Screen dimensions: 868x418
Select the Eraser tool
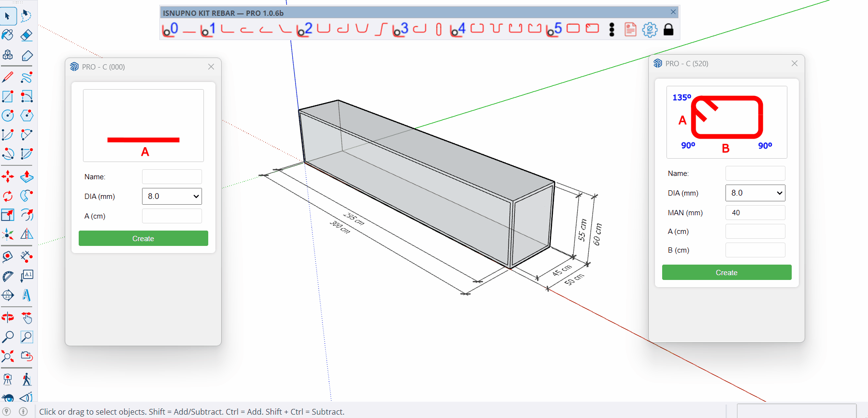pos(27,35)
